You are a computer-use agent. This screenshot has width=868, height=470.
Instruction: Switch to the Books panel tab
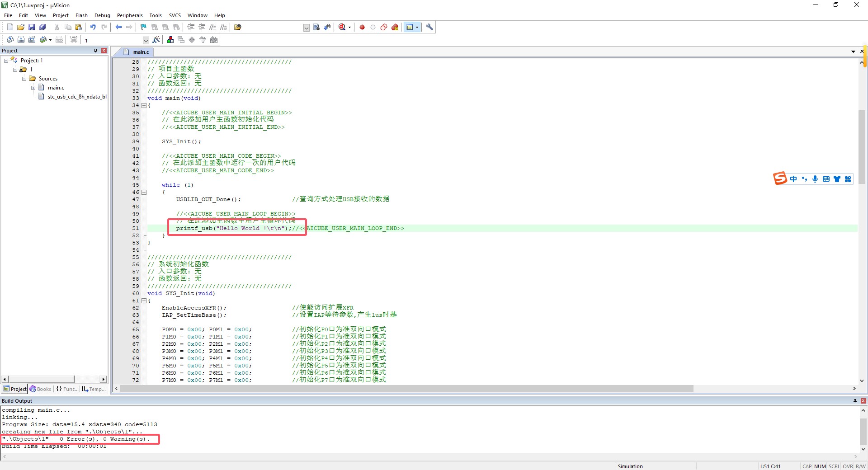[40, 389]
